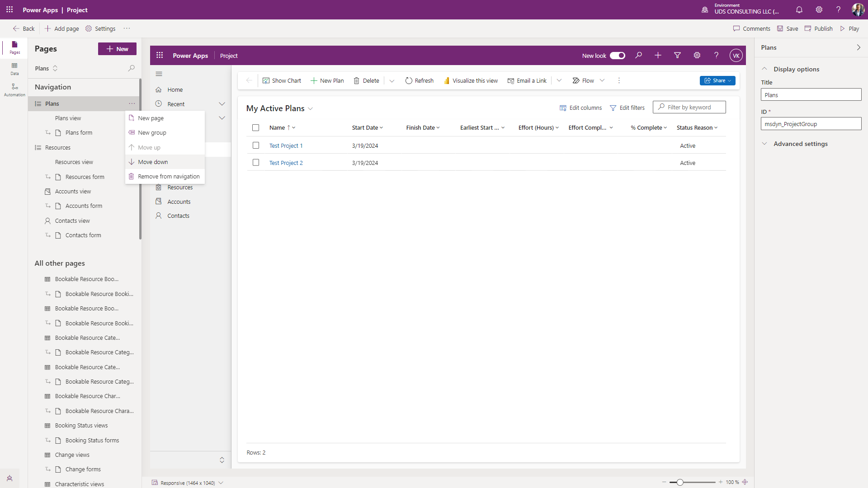Expand the Recent section chevron
Image resolution: width=868 pixels, height=488 pixels.
[x=222, y=104]
